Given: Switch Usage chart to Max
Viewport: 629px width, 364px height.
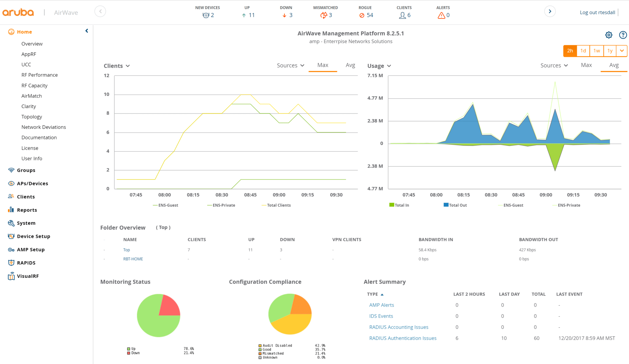Looking at the screenshot, I should [586, 65].
